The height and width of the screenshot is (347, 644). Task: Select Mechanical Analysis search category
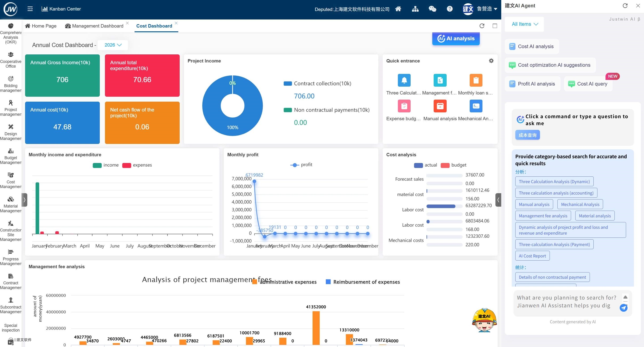[x=580, y=204]
